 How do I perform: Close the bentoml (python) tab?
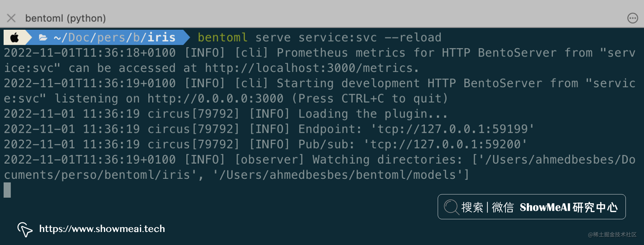pos(11,18)
